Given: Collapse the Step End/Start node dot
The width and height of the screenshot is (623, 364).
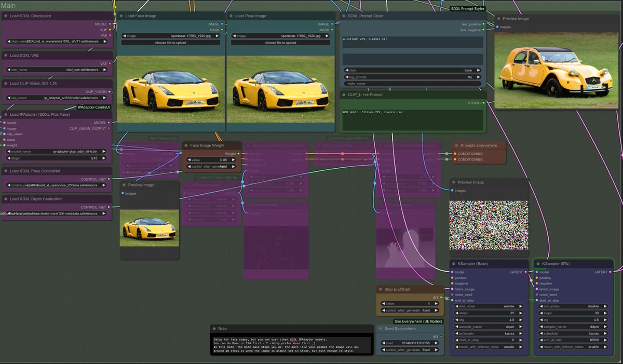Looking at the screenshot, I should pos(381,290).
